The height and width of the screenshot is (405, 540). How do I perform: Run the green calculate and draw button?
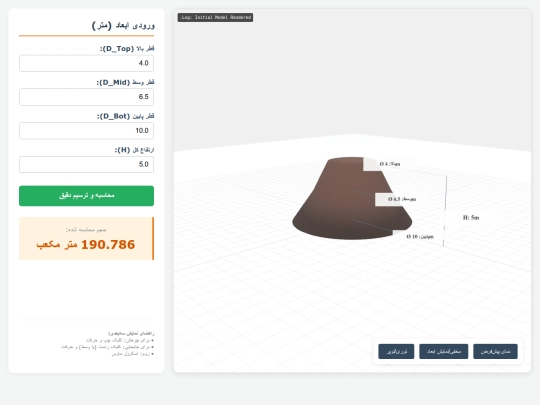(86, 196)
